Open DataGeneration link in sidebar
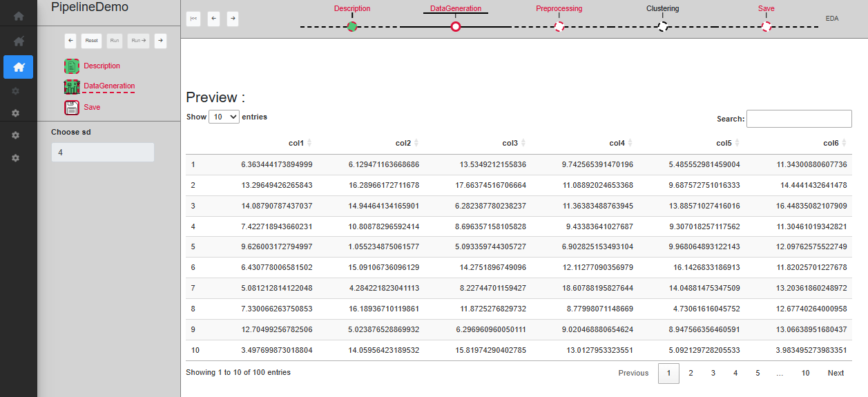Image resolution: width=868 pixels, height=397 pixels. (x=109, y=86)
